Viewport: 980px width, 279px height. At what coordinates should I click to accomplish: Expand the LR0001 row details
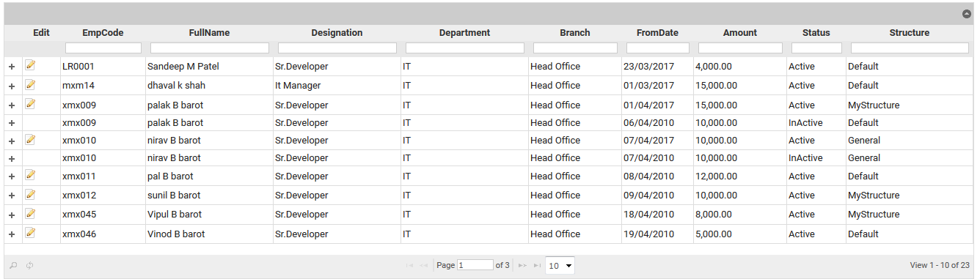(12, 67)
